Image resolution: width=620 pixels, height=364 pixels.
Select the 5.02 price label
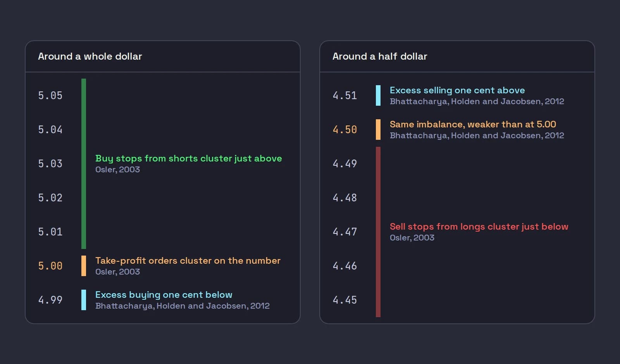(x=50, y=198)
